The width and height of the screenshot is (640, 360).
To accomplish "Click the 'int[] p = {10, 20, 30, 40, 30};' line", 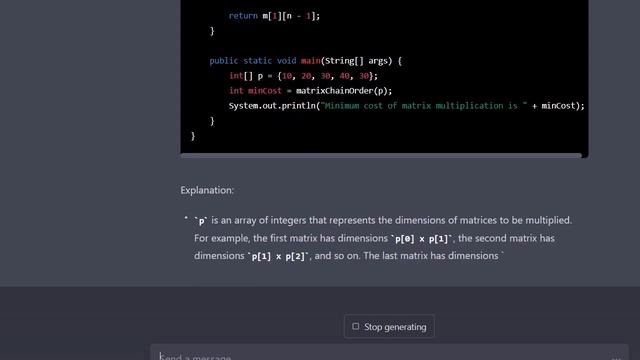I will click(303, 76).
